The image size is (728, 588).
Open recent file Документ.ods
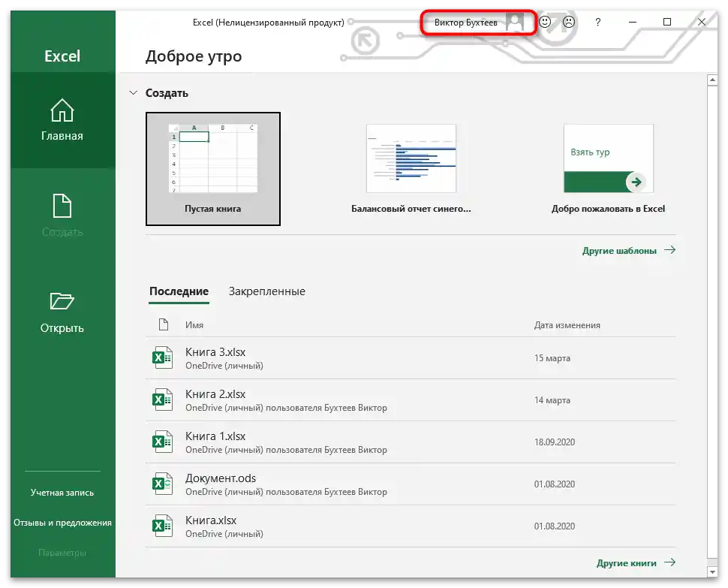click(411, 484)
